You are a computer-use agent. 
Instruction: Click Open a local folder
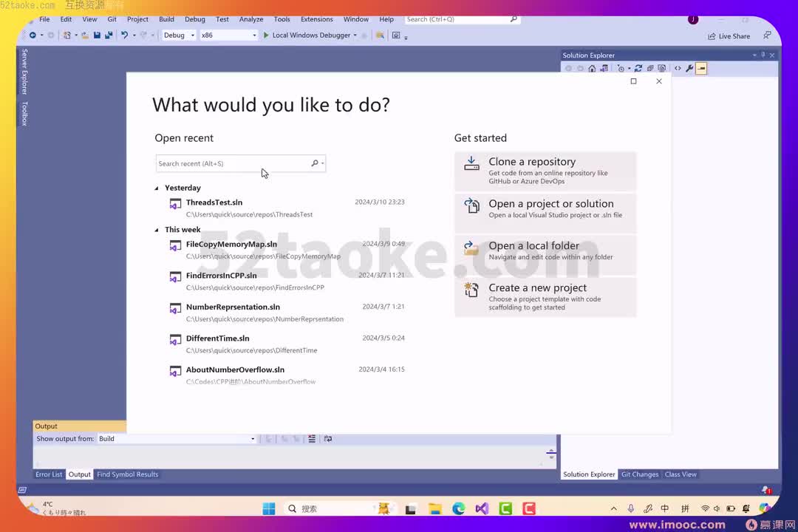[x=545, y=256]
